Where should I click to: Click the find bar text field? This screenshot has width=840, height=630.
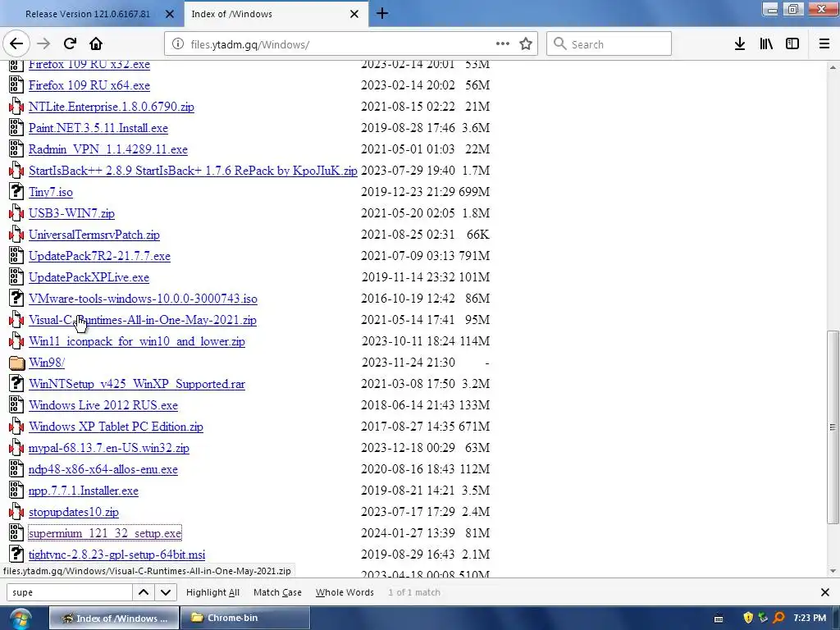coord(70,592)
